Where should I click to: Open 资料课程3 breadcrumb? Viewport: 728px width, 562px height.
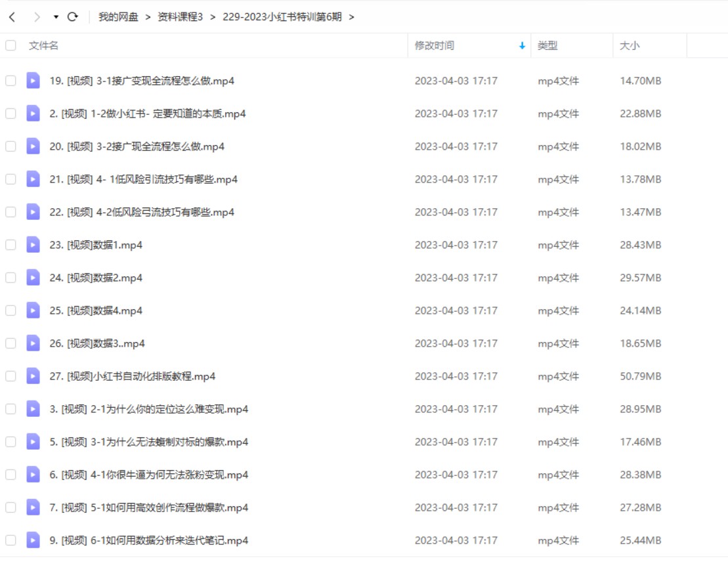click(x=180, y=17)
